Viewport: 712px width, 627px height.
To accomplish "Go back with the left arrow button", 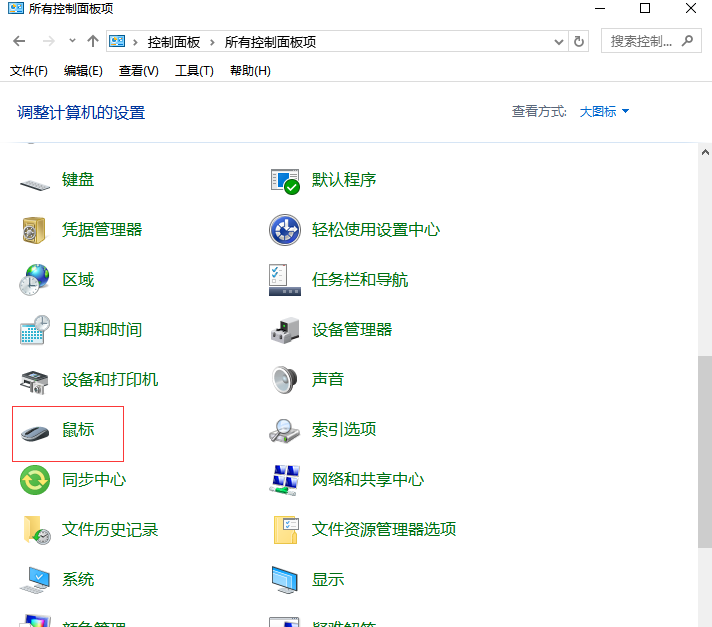I will (19, 41).
